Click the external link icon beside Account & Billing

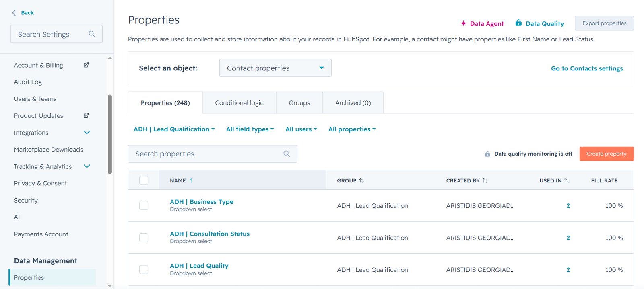pos(86,65)
